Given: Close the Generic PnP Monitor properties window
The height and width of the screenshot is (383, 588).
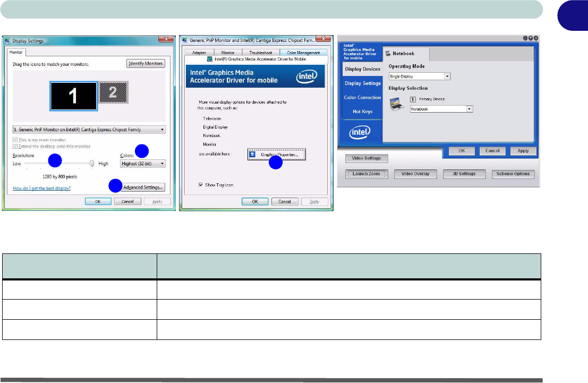Looking at the screenshot, I should tap(323, 39).
